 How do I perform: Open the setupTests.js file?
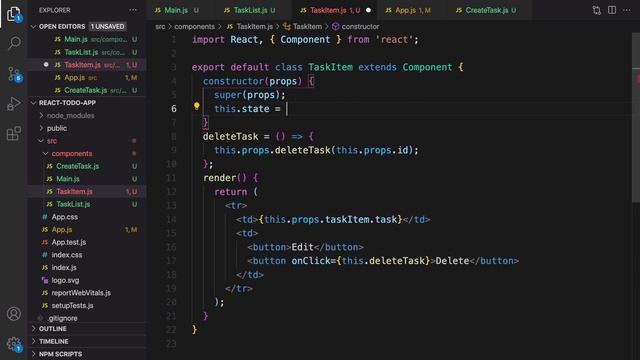click(x=87, y=305)
